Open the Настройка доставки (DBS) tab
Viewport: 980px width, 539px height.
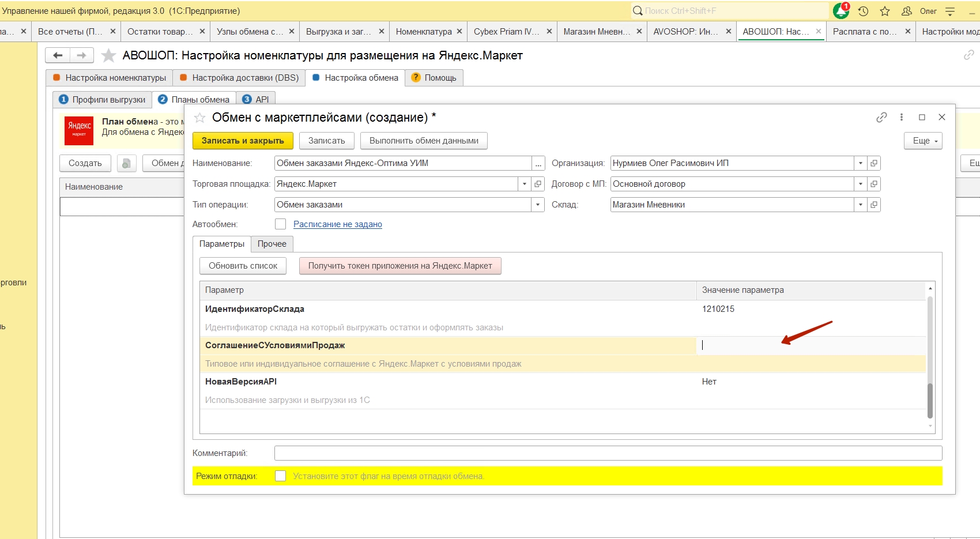click(x=239, y=78)
